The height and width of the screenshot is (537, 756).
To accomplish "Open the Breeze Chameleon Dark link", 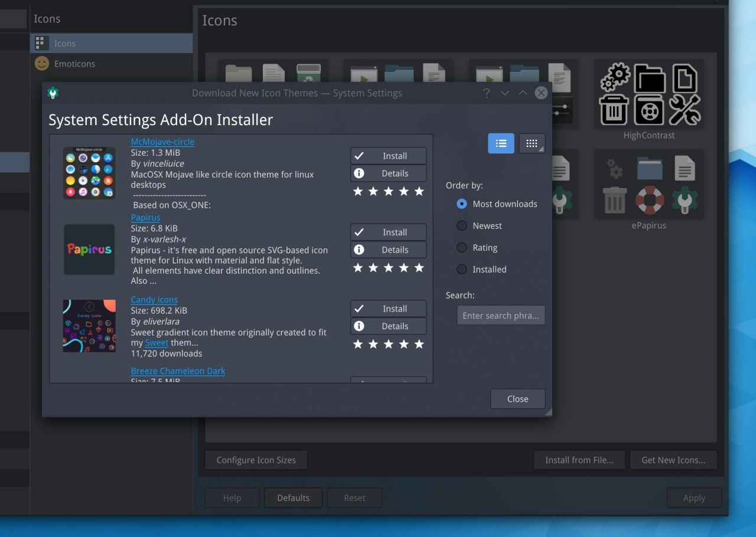I will 178,371.
